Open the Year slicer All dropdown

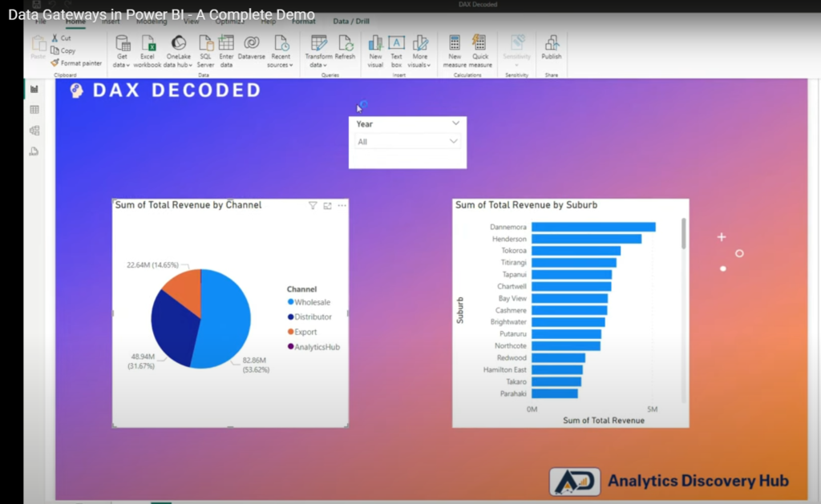[x=406, y=142]
